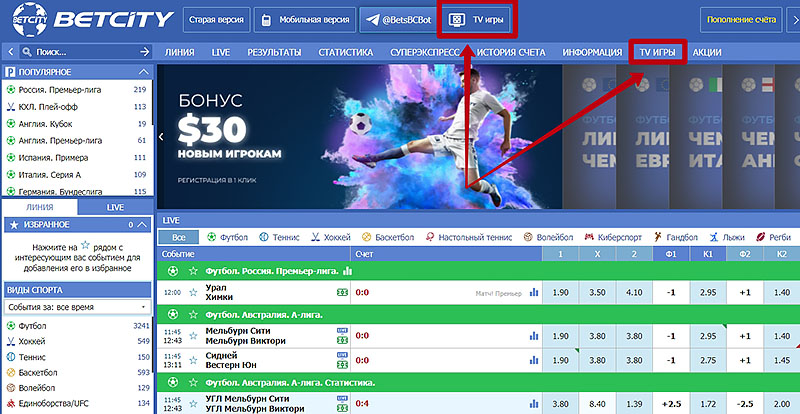Collapse the ИЗБРАННОЕ panel
The width and height of the screenshot is (800, 414).
click(x=143, y=225)
